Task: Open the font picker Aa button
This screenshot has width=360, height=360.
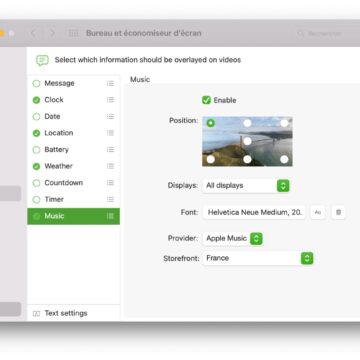Action: (x=318, y=212)
